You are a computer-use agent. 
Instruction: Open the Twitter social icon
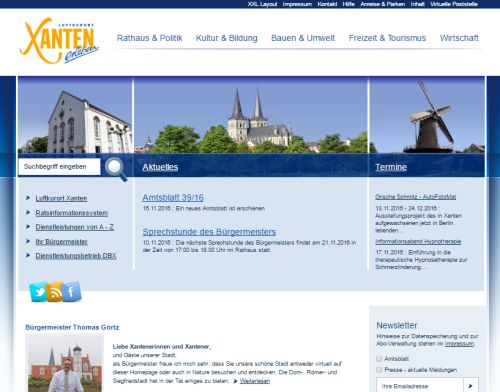pos(39,292)
